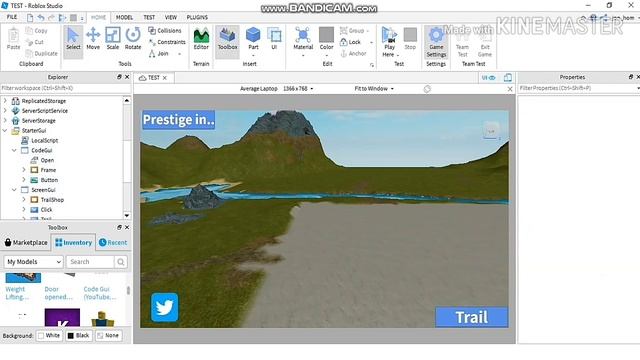Click Group in Edit section
Image resolution: width=640 pixels, height=360 pixels.
click(x=352, y=31)
